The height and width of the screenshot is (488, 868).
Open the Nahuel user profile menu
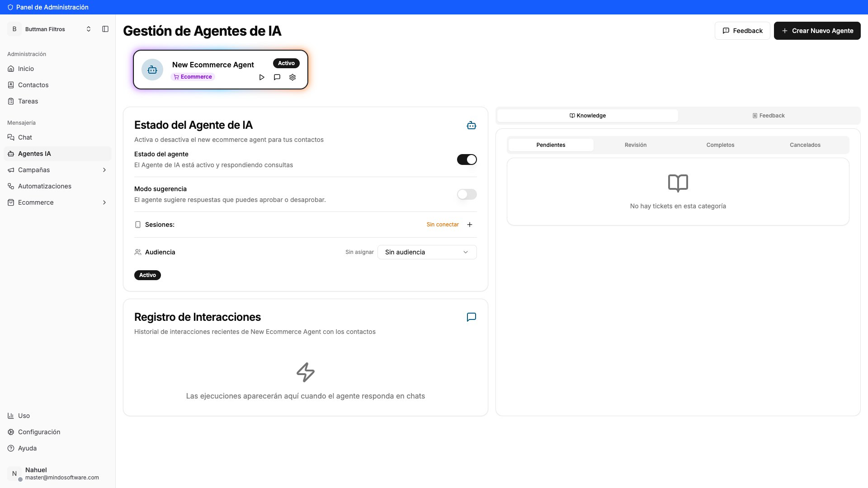click(57, 474)
